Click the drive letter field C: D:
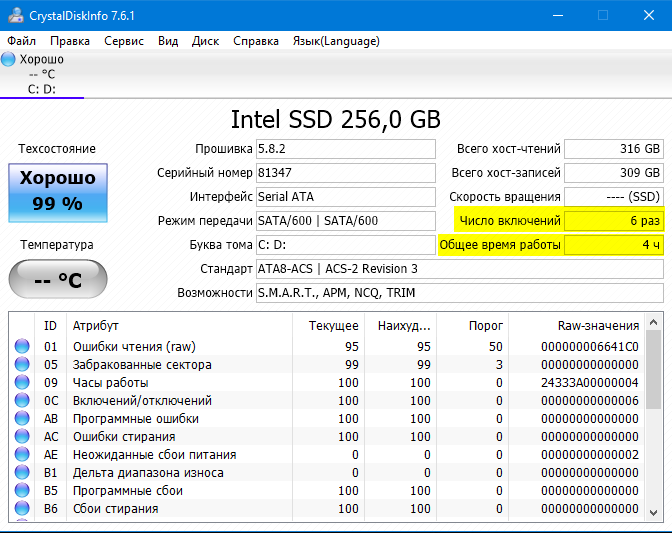The height and width of the screenshot is (533, 672). pyautogui.click(x=346, y=245)
